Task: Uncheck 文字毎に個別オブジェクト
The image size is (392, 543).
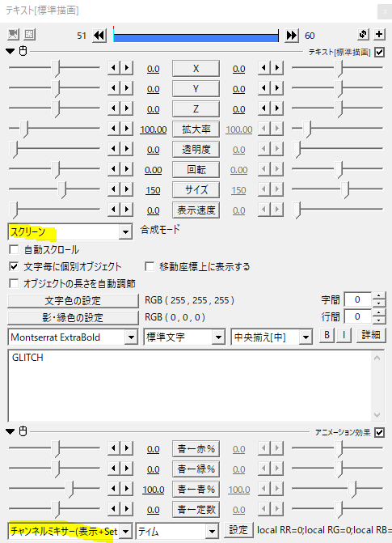Action: (14, 267)
